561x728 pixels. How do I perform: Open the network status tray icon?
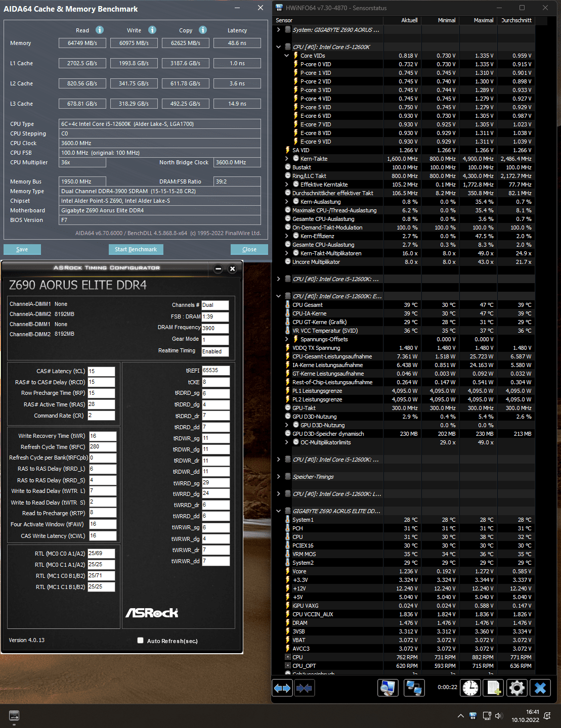point(487,716)
